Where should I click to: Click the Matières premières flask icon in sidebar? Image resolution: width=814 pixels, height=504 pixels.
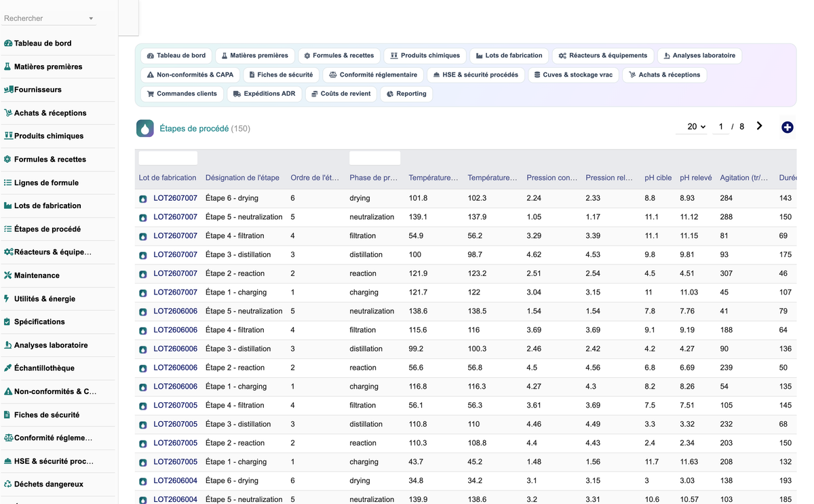(x=8, y=66)
